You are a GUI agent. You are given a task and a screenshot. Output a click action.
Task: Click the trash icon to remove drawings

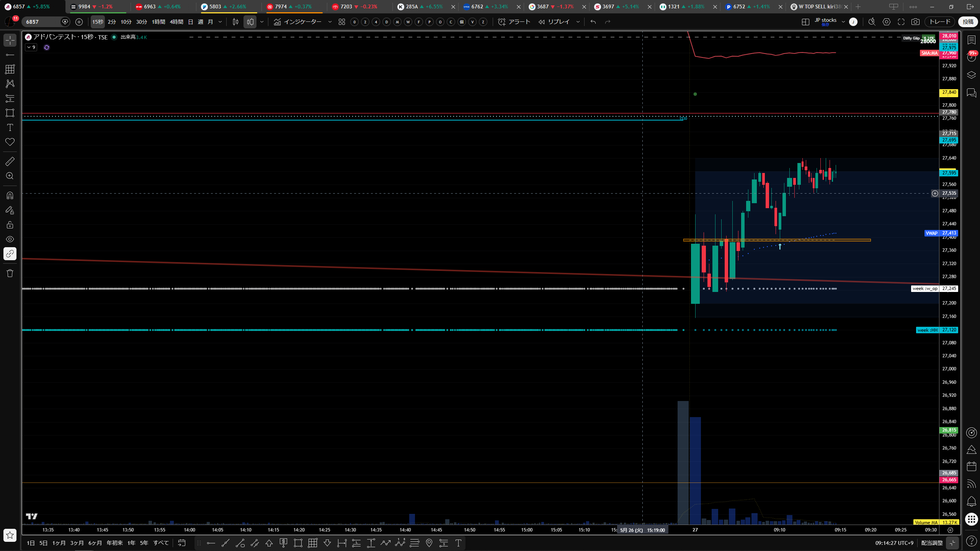[x=10, y=273]
